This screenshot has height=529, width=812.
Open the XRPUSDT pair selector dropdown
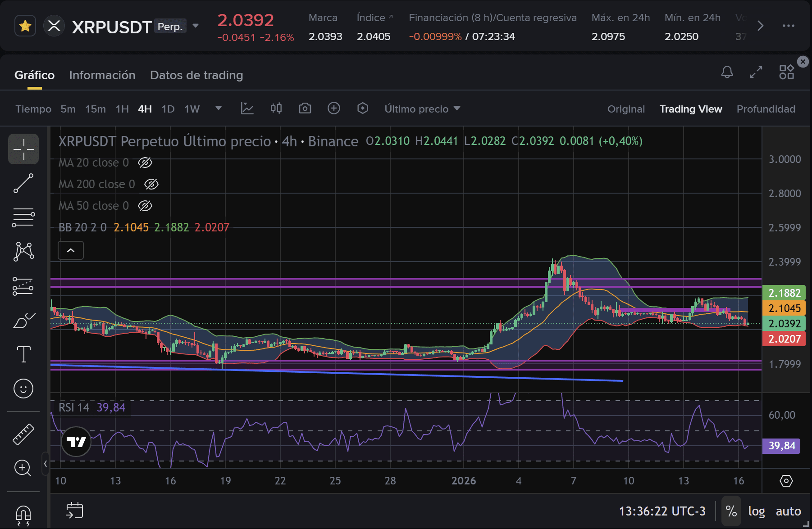pos(196,26)
